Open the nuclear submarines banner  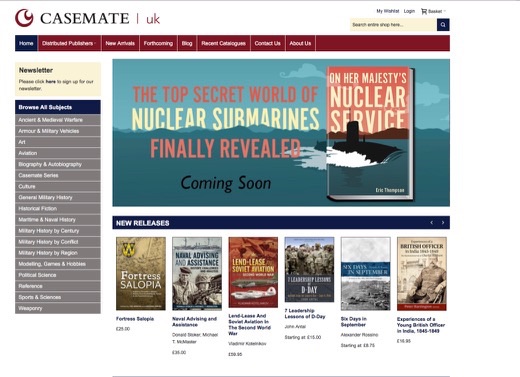point(281,133)
